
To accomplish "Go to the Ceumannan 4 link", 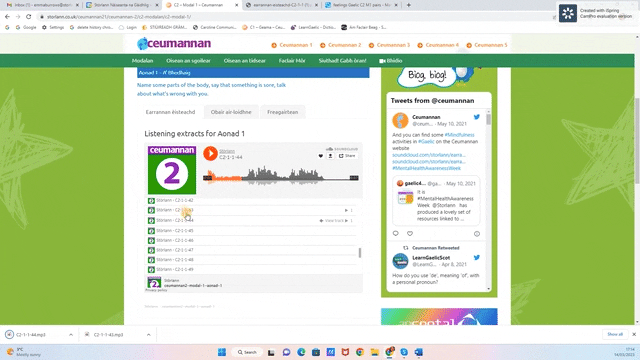I will click(438, 45).
